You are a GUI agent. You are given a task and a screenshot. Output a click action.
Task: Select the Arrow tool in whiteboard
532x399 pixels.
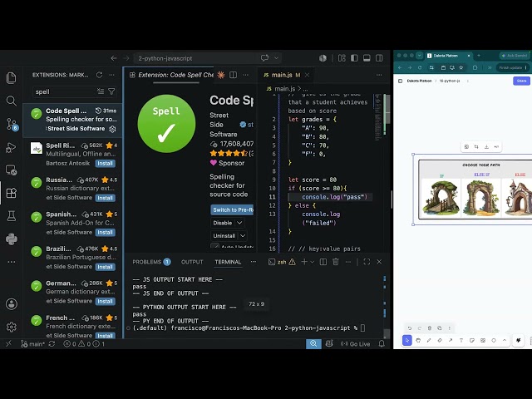451,340
